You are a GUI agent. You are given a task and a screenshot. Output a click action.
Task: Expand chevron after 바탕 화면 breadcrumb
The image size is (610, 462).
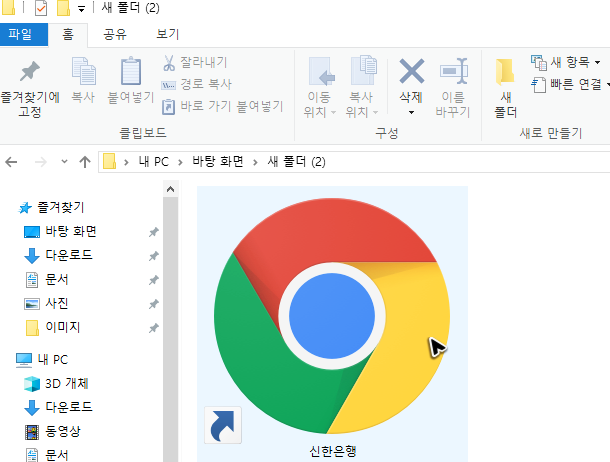(255, 162)
